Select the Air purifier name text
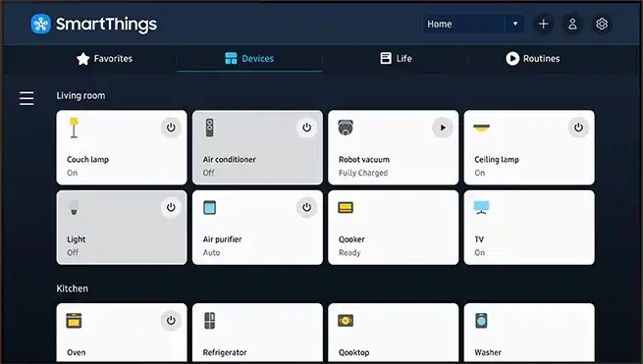The height and width of the screenshot is (364, 643). point(222,239)
